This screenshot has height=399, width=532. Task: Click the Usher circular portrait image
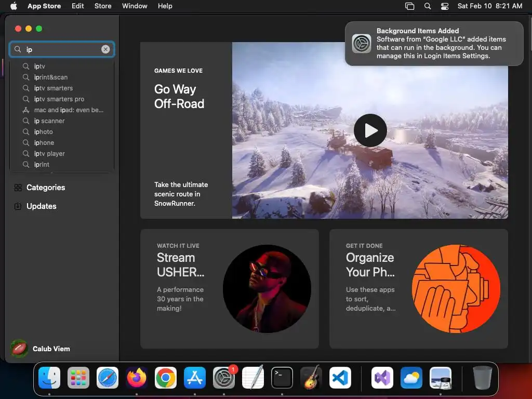coord(267,289)
